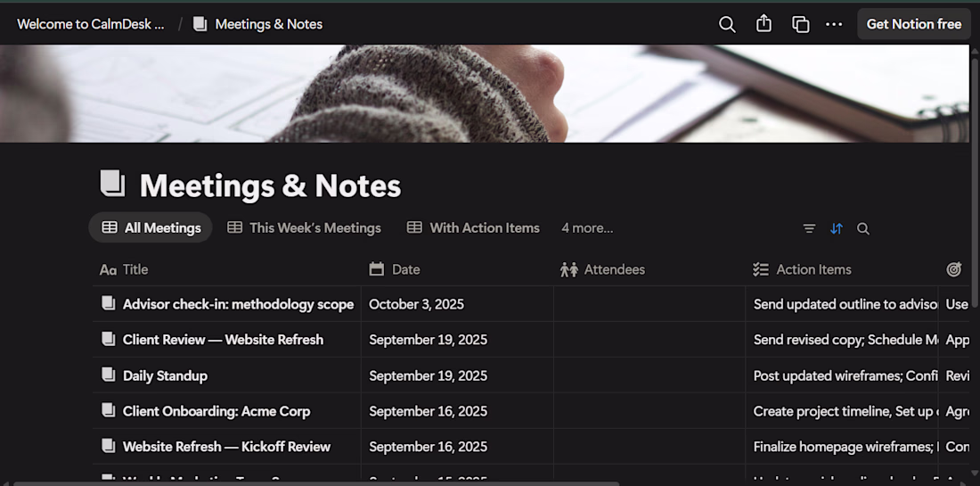Viewport: 980px width, 486px height.
Task: Click the Meetings & Notes page title icon
Action: pos(113,185)
